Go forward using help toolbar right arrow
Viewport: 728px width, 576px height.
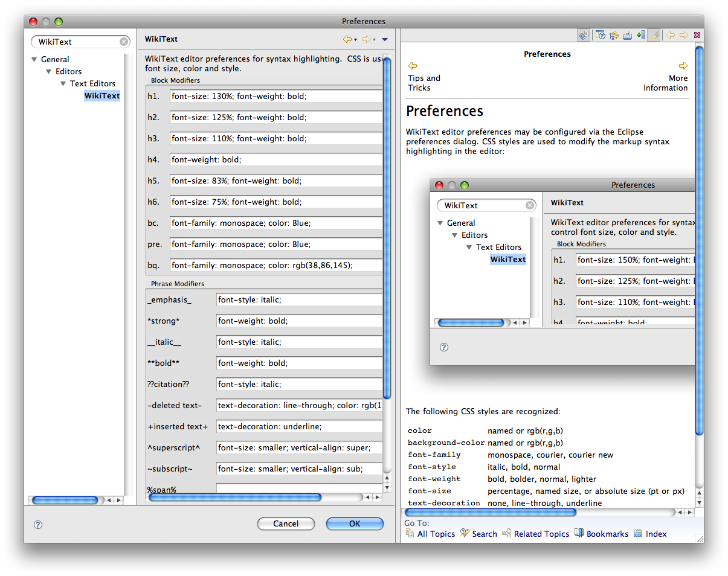point(684,35)
